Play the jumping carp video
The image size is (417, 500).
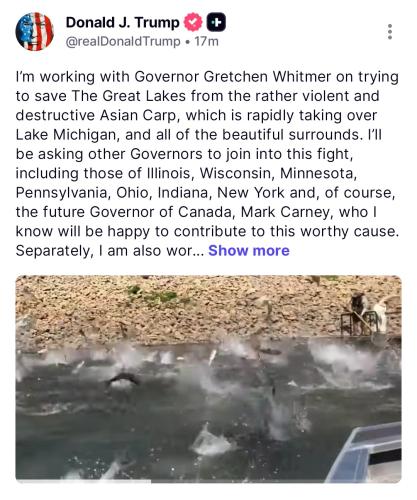point(208,379)
